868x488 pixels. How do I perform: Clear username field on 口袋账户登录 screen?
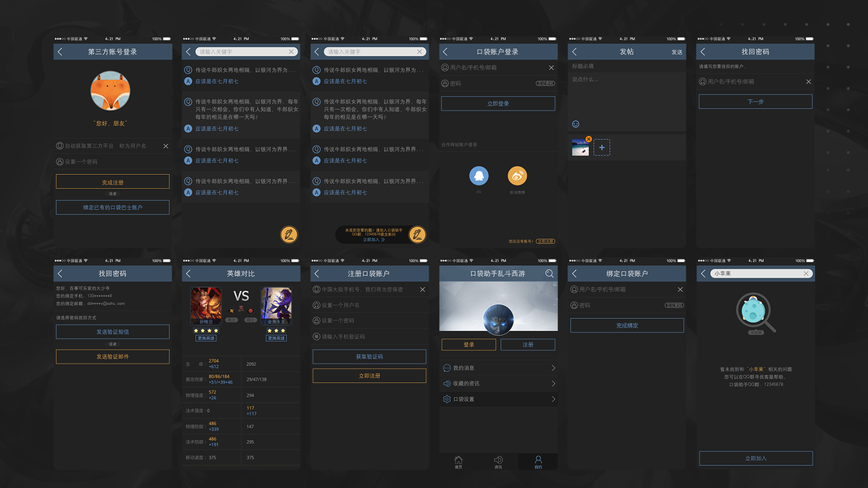point(552,68)
